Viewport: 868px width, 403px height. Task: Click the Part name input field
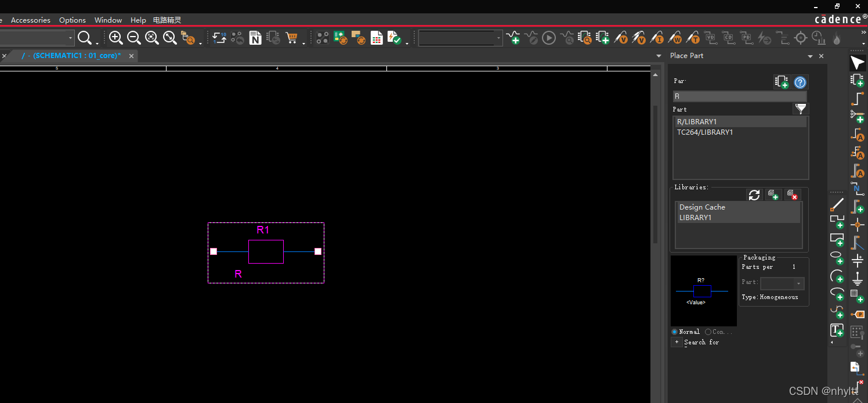point(739,96)
